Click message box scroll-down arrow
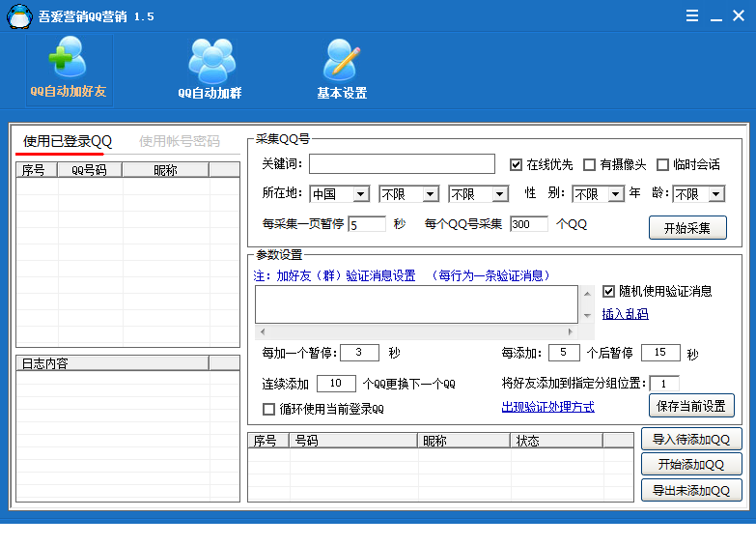 click(587, 316)
